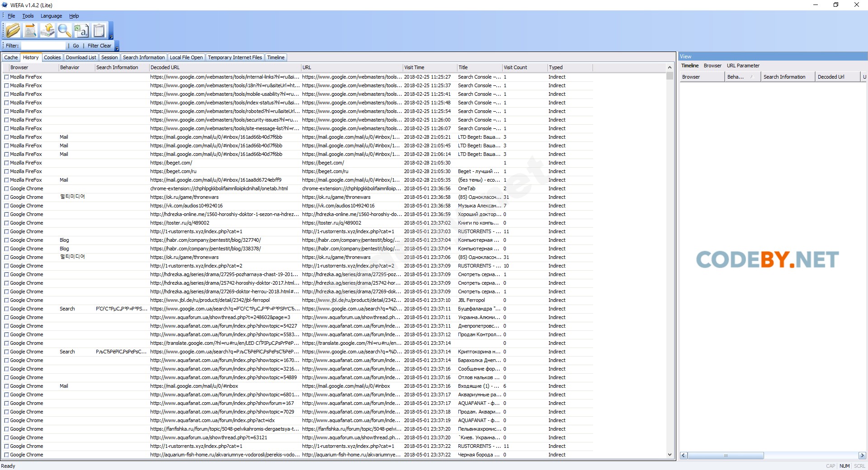Click the clipboard report icon

click(x=99, y=30)
